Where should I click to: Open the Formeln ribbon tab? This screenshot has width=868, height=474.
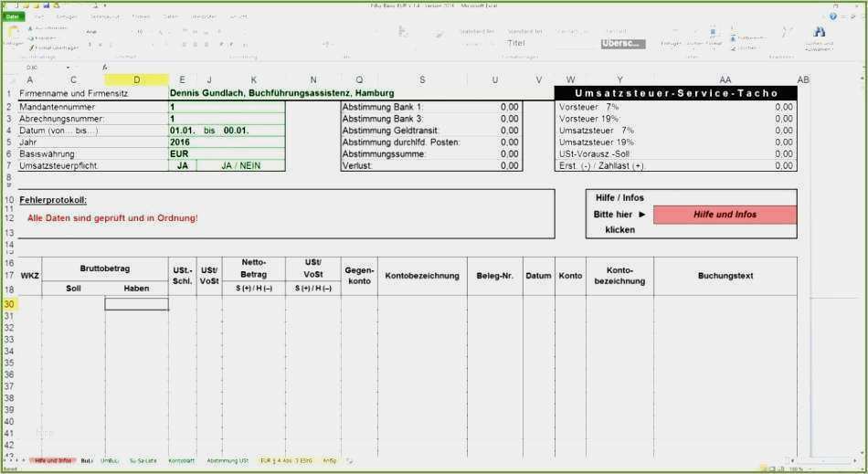pyautogui.click(x=141, y=17)
